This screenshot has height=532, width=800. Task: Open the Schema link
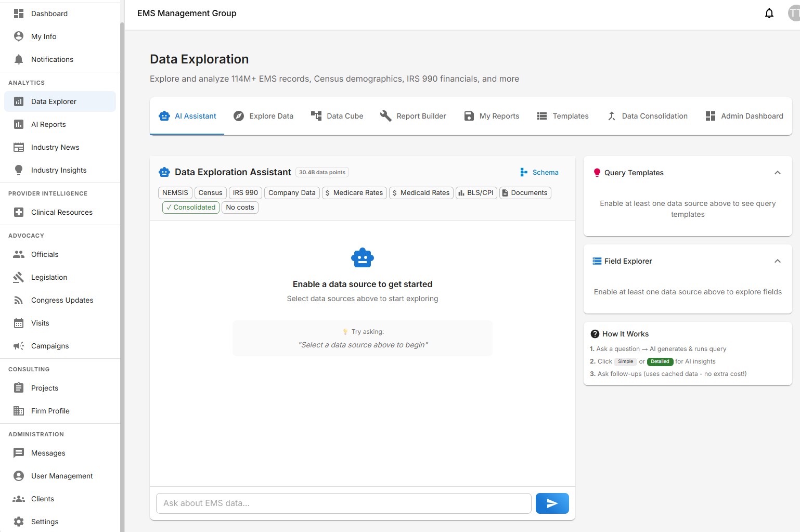(x=539, y=172)
